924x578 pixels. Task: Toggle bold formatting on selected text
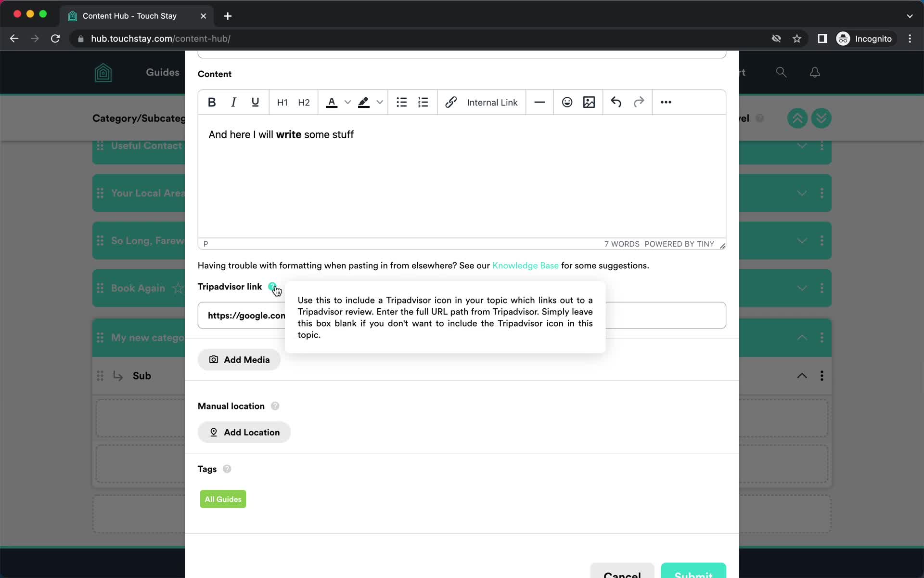[212, 103]
